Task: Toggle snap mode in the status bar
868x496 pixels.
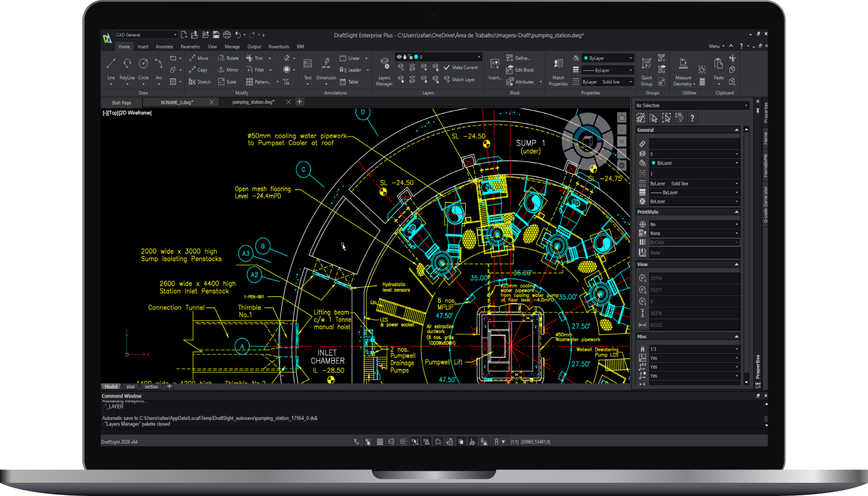Action: click(x=368, y=442)
